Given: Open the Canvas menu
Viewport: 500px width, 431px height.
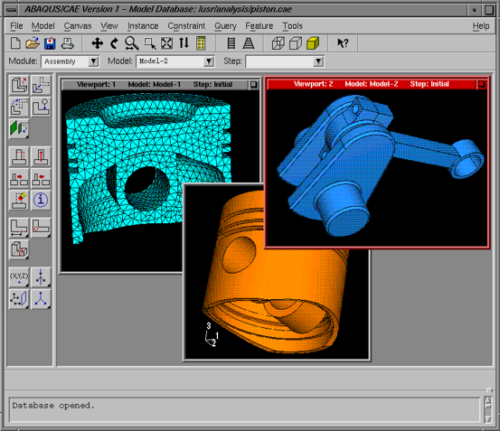Looking at the screenshot, I should click(x=77, y=26).
